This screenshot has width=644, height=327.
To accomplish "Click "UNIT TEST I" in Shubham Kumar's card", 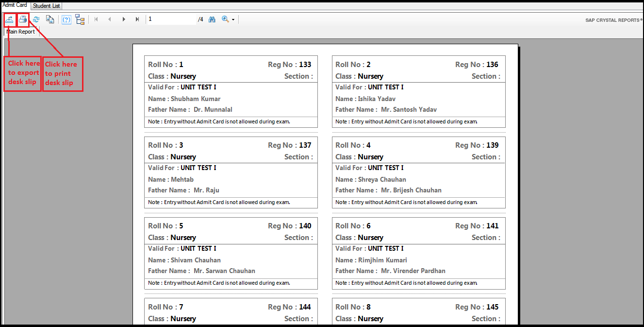I will point(198,87).
